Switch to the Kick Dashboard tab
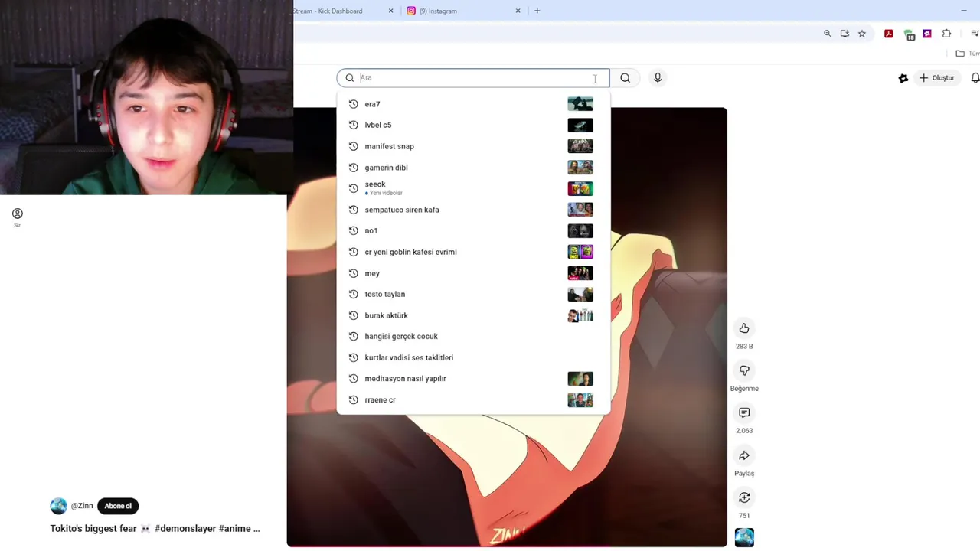The height and width of the screenshot is (551, 980). [331, 11]
